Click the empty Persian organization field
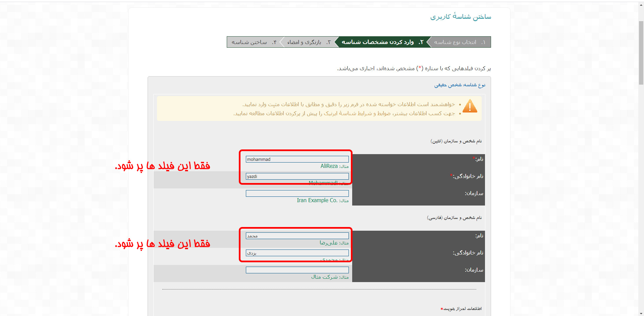Viewport: 644px width, 316px height. point(297,270)
